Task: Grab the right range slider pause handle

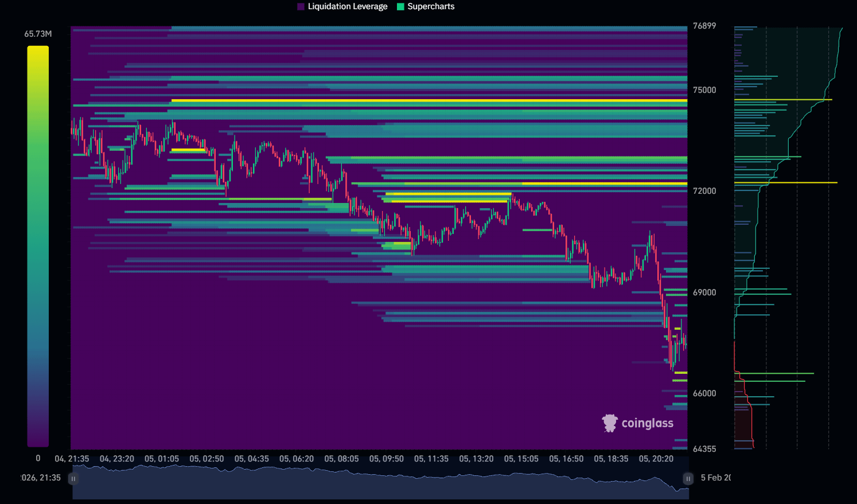Action: (x=688, y=478)
